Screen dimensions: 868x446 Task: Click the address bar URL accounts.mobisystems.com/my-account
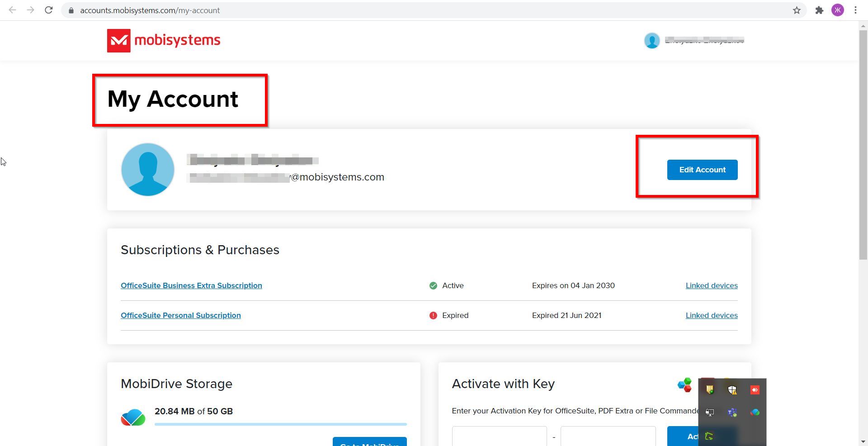coord(150,10)
